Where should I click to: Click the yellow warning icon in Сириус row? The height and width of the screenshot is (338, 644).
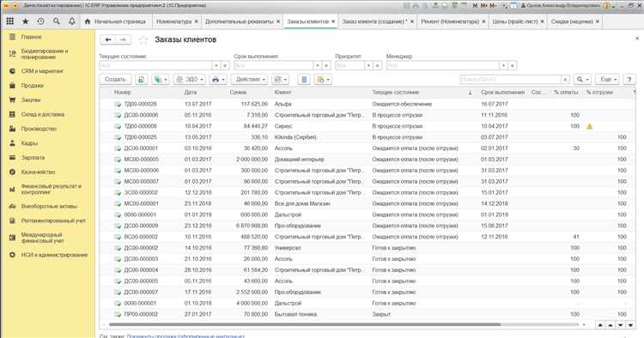pyautogui.click(x=589, y=126)
